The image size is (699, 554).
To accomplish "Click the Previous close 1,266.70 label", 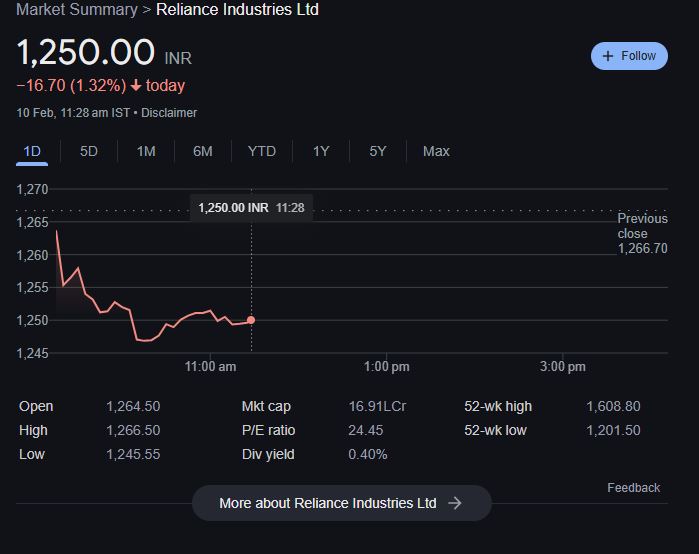I will coord(642,234).
